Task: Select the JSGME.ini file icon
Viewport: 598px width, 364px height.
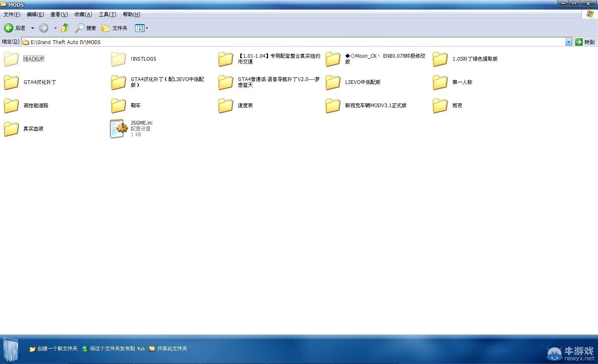Action: 118,129
